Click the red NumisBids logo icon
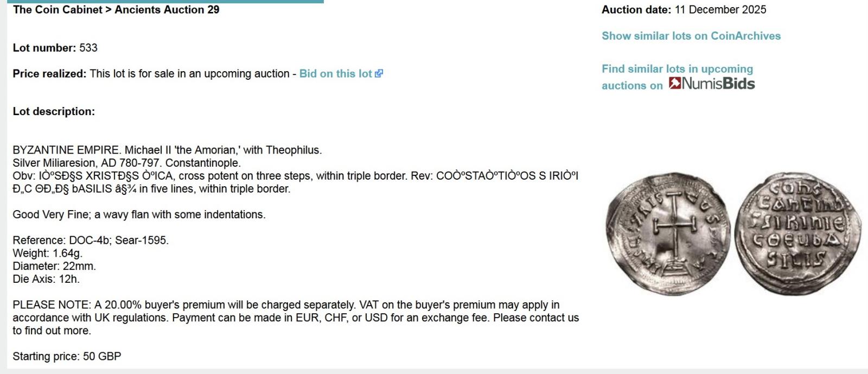 coord(675,83)
